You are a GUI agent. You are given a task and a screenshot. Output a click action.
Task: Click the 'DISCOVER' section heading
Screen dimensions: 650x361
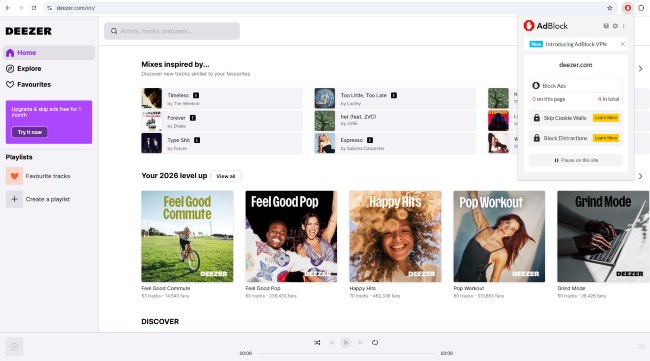[160, 322]
